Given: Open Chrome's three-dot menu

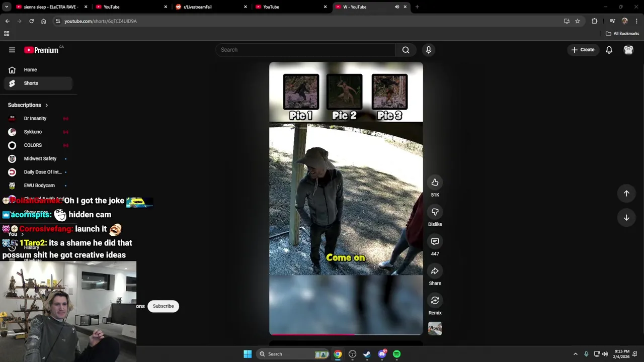Looking at the screenshot, I should coord(637,21).
